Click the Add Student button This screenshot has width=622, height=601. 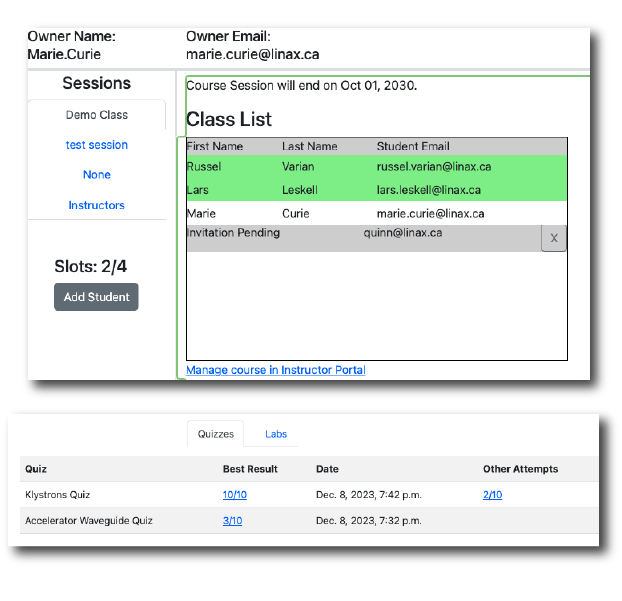coord(96,297)
